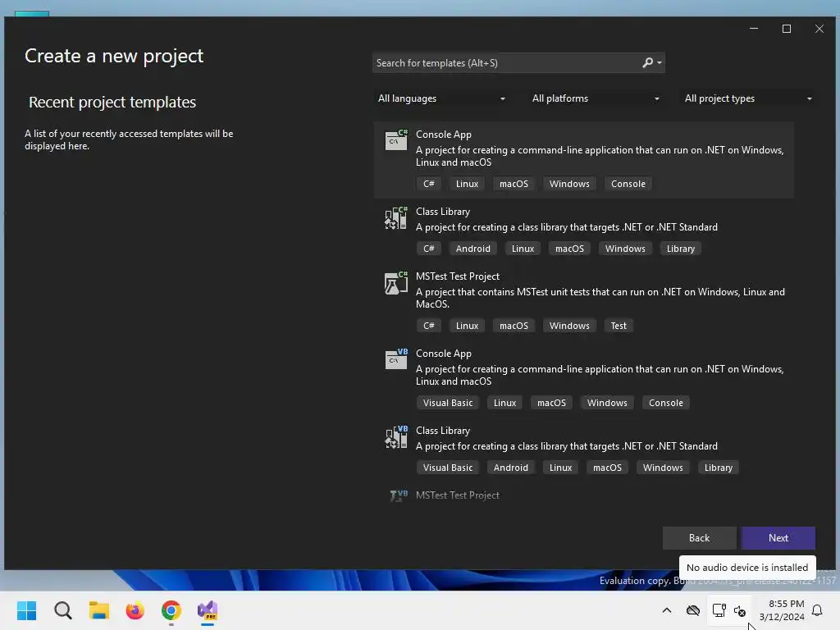Click the Back button
The width and height of the screenshot is (840, 630).
699,538
